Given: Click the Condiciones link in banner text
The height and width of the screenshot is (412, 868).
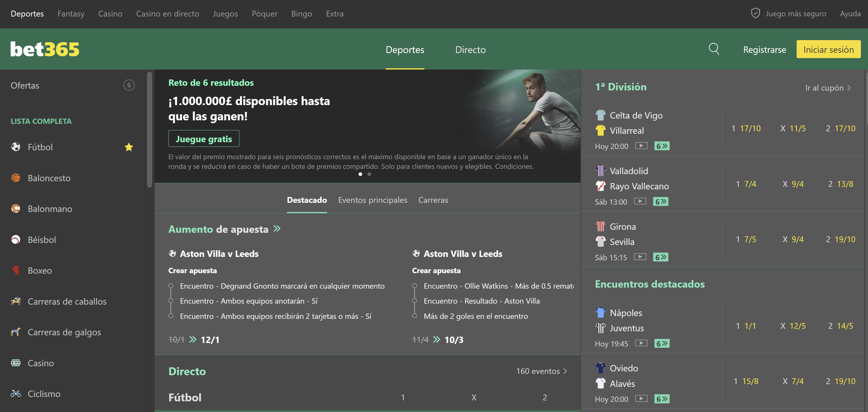Looking at the screenshot, I should pyautogui.click(x=514, y=167).
